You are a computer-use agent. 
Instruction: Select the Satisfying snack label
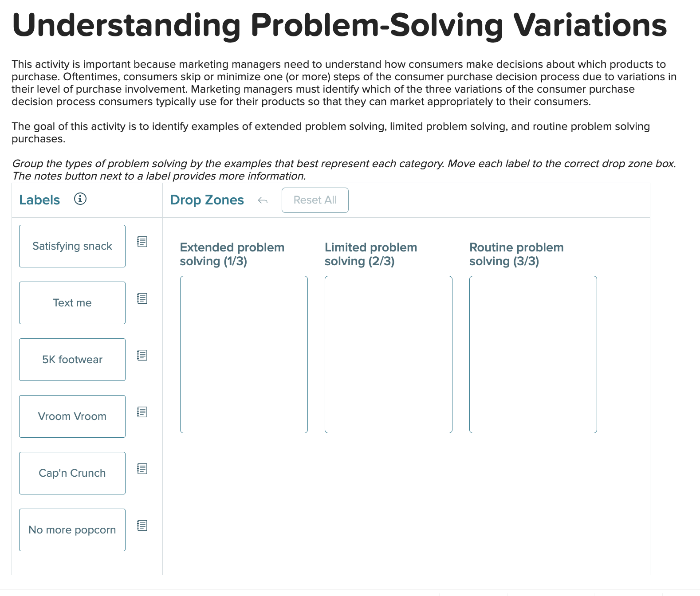[x=72, y=246]
